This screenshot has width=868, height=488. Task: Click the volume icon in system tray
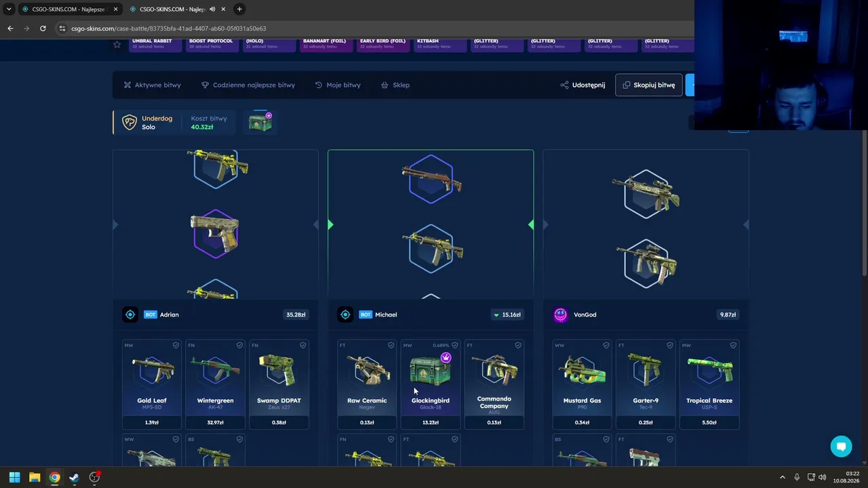(x=822, y=477)
